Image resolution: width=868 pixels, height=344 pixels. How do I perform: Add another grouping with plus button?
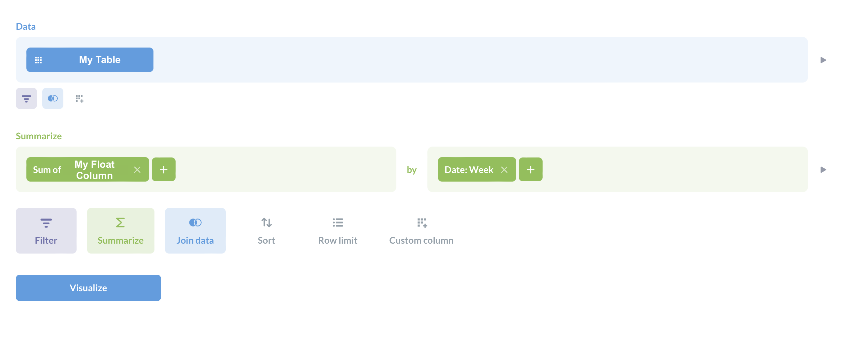[x=530, y=169]
